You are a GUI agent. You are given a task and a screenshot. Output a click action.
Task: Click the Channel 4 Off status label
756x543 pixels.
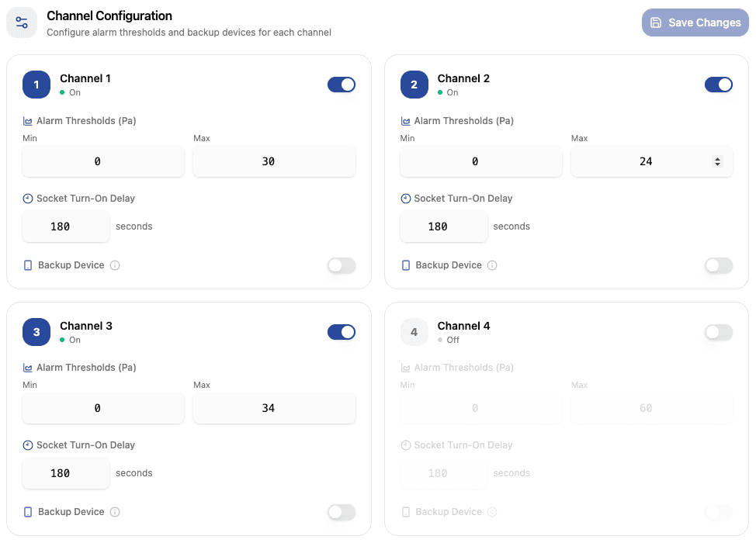point(453,341)
